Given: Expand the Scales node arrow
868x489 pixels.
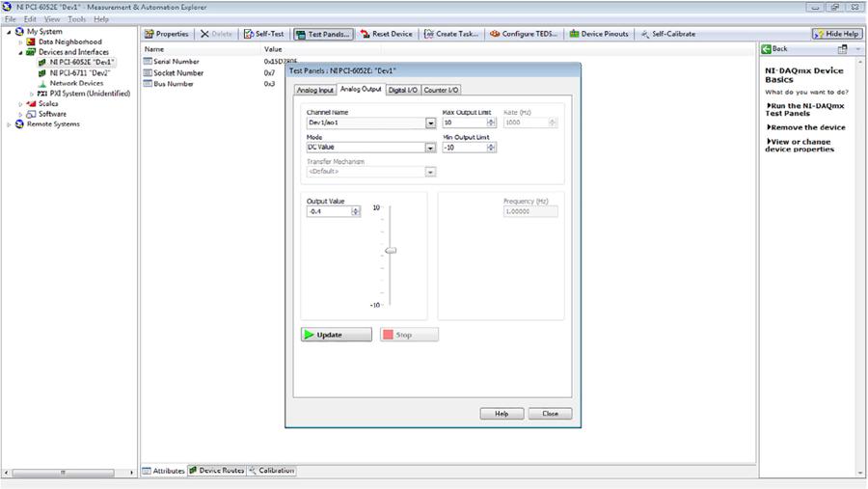Looking at the screenshot, I should (x=20, y=104).
